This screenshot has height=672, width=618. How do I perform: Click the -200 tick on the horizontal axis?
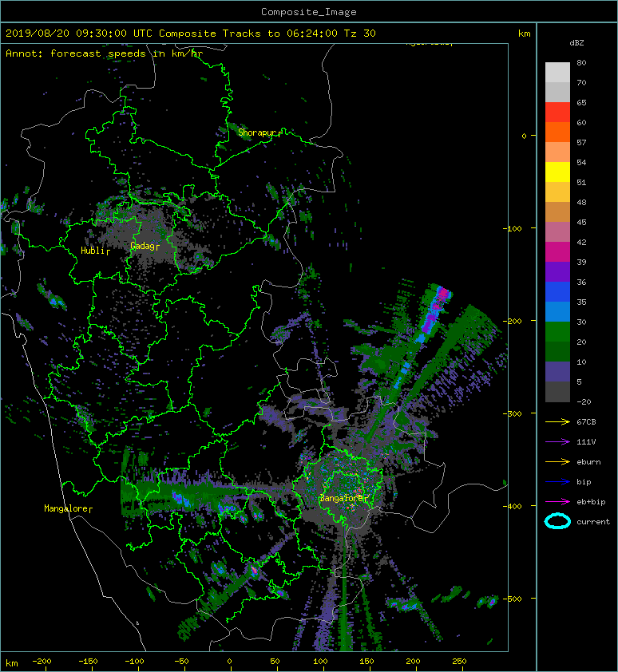click(42, 662)
